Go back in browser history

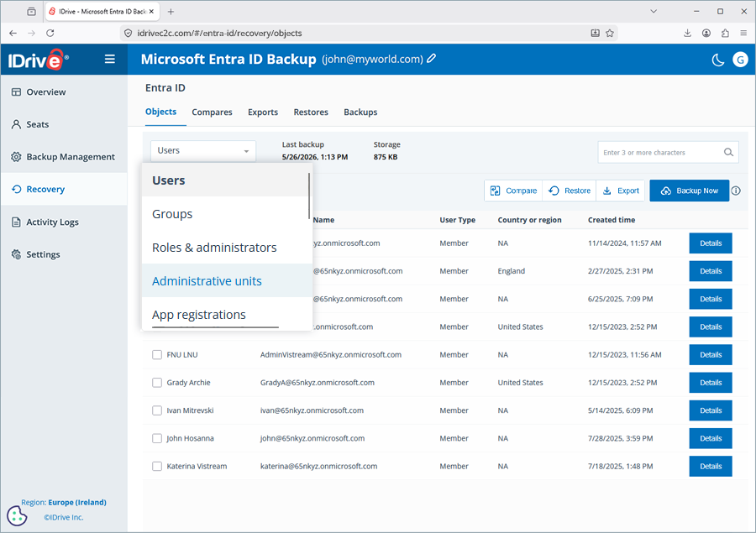click(13, 33)
